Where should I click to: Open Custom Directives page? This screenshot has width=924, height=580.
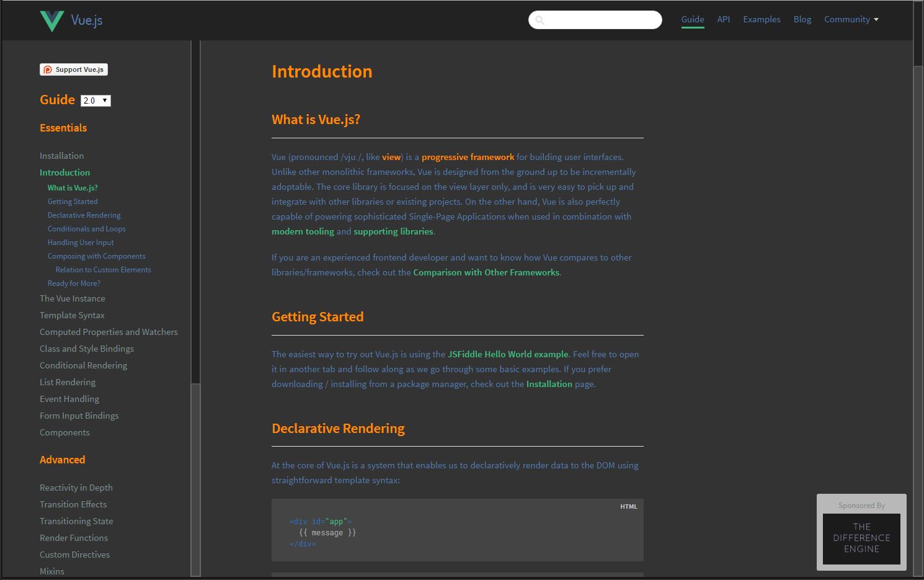pos(74,555)
